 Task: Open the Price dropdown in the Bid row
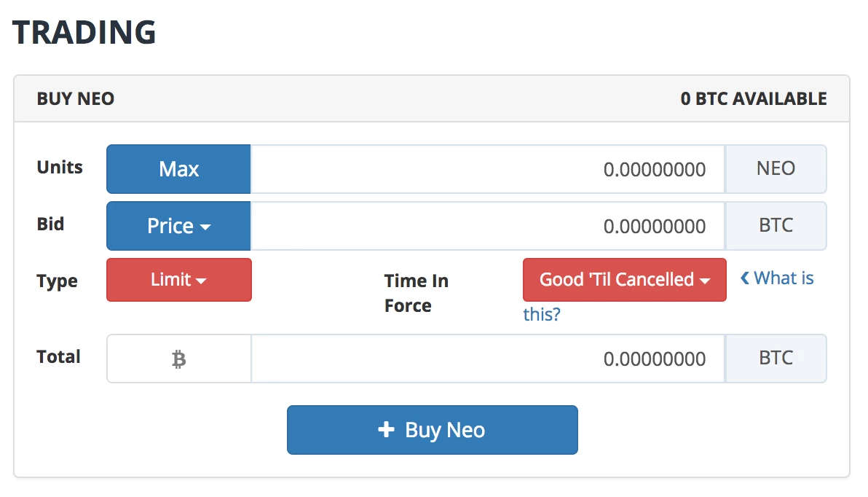click(x=178, y=226)
